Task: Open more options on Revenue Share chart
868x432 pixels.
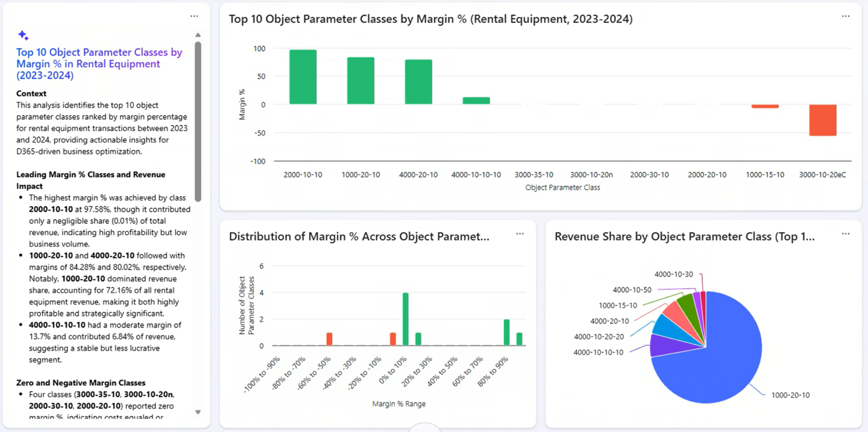Action: click(x=846, y=234)
